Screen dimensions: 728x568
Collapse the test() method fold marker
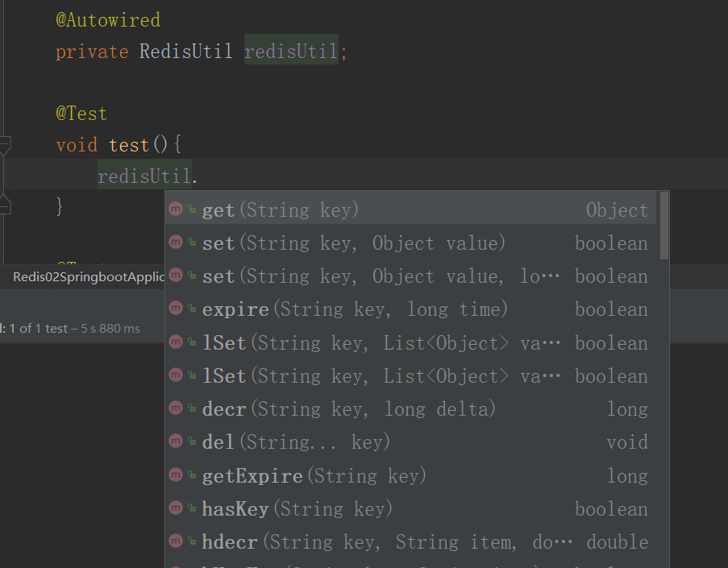(5, 146)
